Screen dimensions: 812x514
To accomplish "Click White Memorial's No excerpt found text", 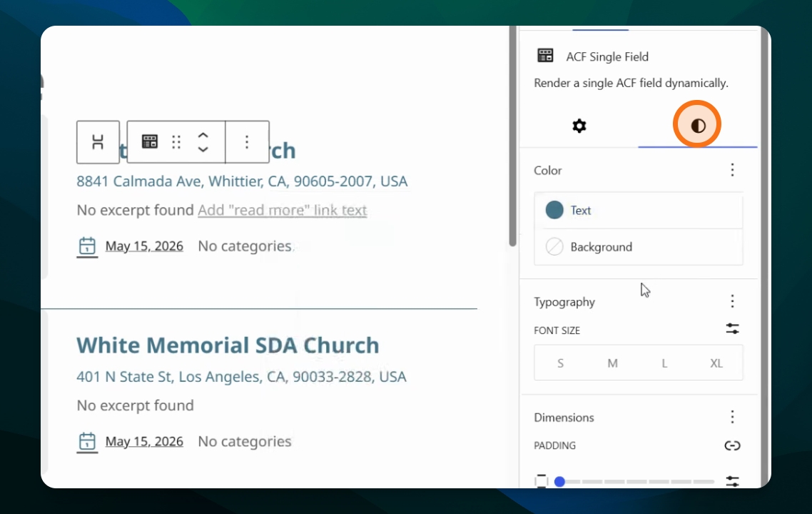I will (x=135, y=405).
